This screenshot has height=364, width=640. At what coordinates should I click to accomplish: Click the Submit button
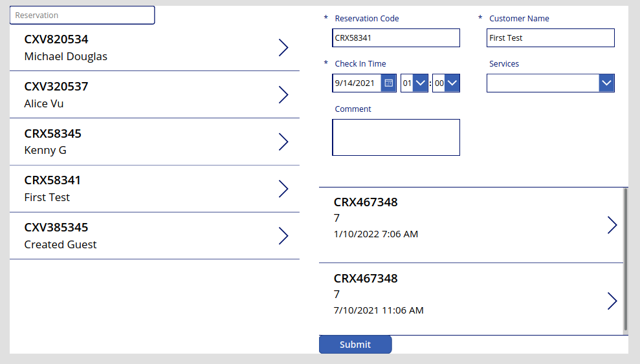(x=355, y=345)
